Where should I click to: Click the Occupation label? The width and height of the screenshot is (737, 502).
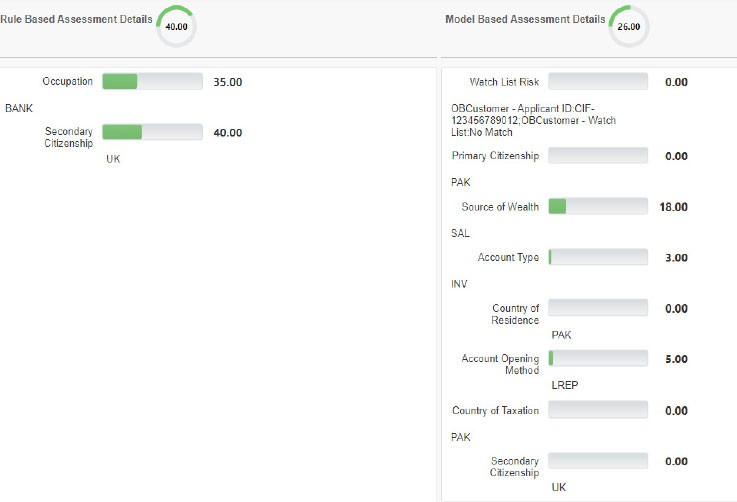[68, 81]
